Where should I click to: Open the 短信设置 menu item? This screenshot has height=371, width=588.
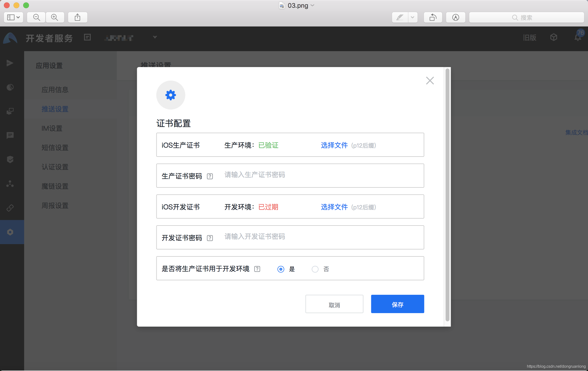click(55, 148)
